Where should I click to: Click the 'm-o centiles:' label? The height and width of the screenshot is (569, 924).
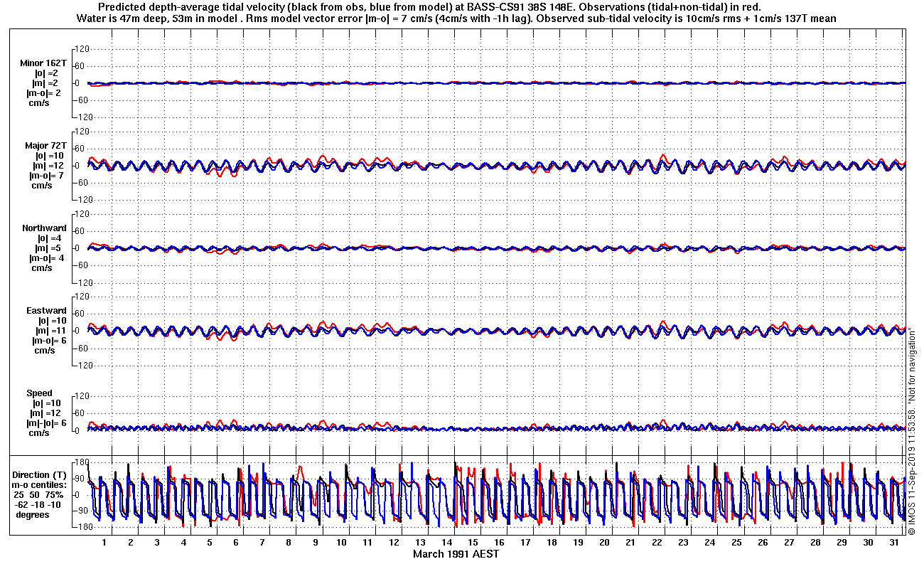[41, 485]
